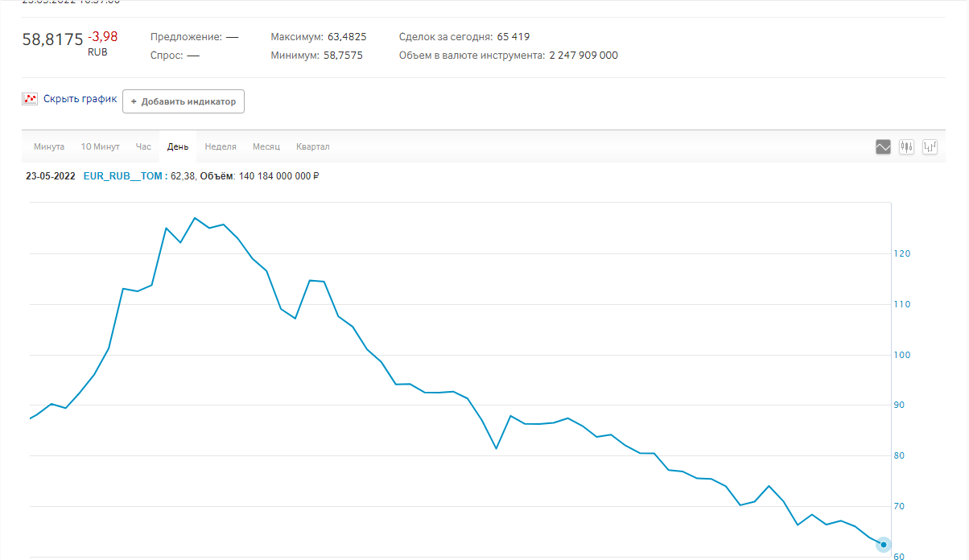Image resolution: width=969 pixels, height=560 pixels.
Task: Choose the Час timeframe tab
Action: pos(143,146)
